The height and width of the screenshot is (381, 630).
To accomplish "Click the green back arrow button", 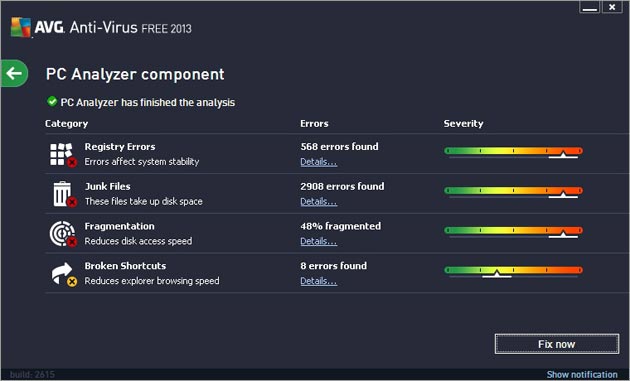I will pyautogui.click(x=14, y=74).
